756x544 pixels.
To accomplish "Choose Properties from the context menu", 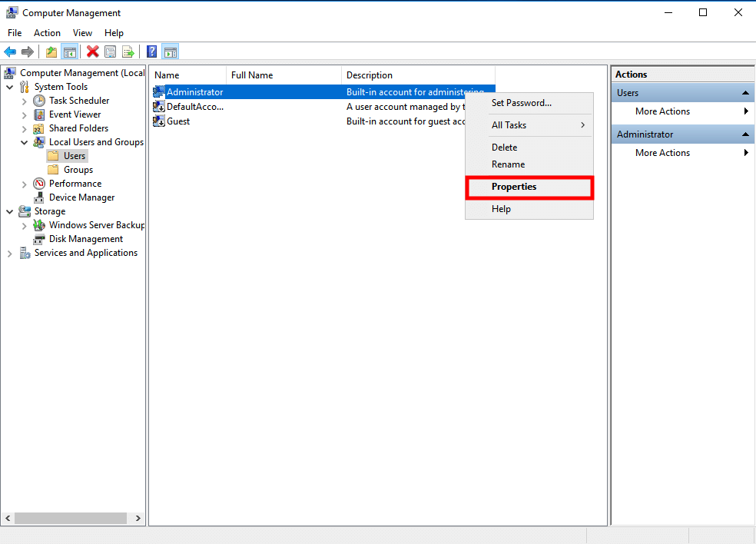I will pyautogui.click(x=514, y=187).
